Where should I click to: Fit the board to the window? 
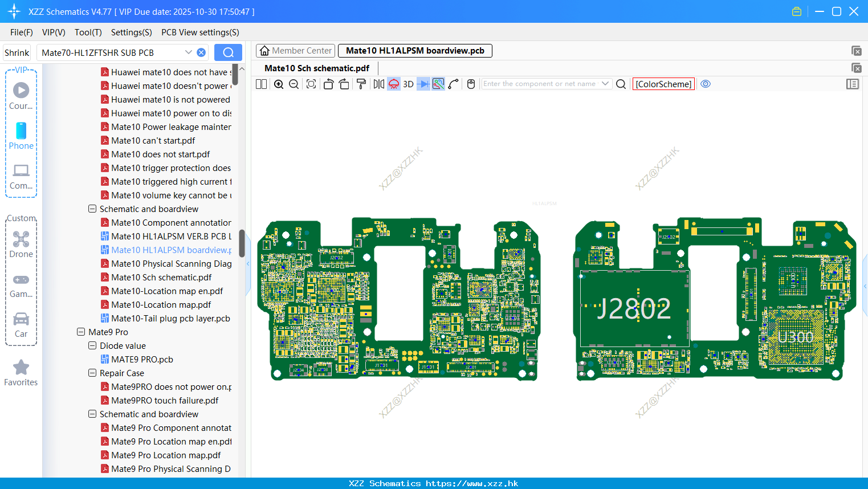point(311,84)
